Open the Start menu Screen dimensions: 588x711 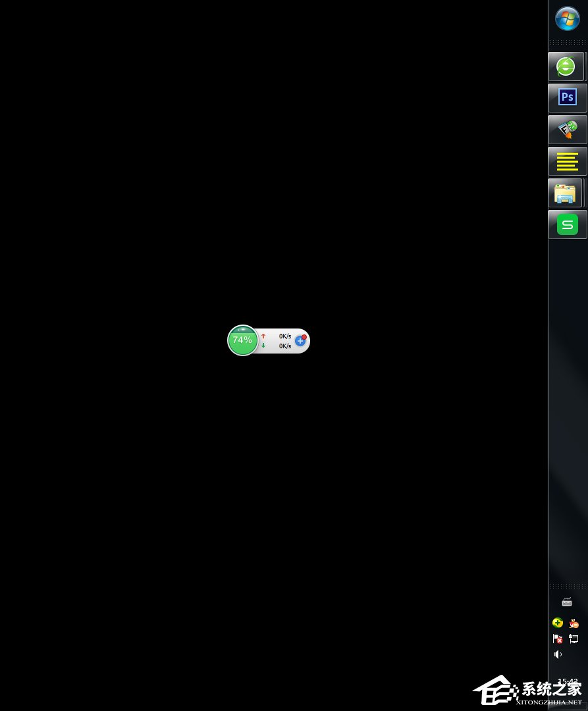click(x=567, y=19)
